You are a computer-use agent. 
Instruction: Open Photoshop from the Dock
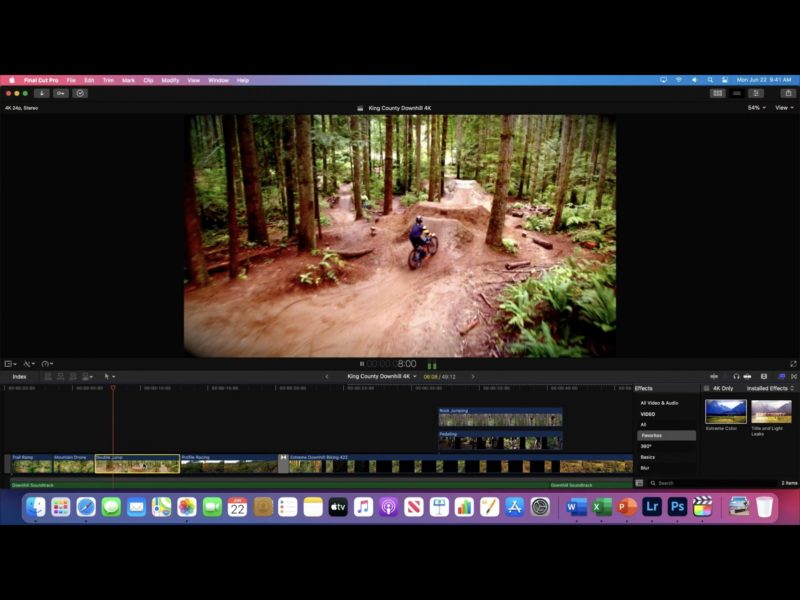pos(677,507)
